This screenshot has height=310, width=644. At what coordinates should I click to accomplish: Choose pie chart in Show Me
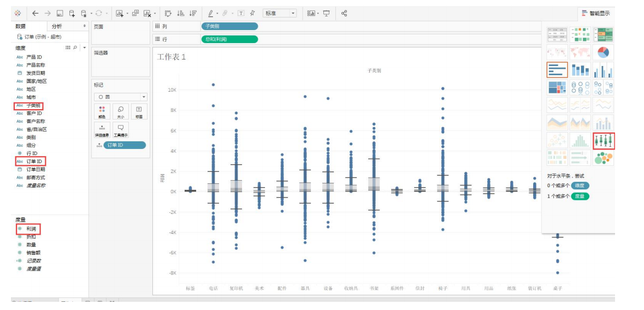[x=603, y=52]
